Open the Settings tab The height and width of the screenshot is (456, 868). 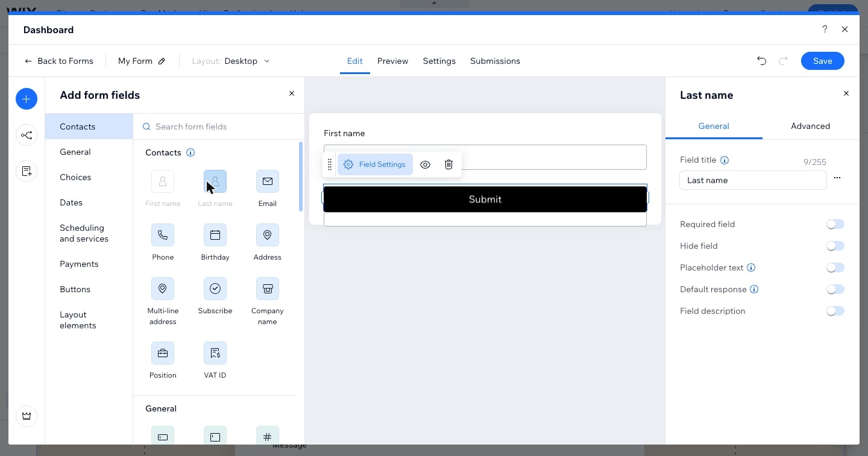(x=439, y=61)
